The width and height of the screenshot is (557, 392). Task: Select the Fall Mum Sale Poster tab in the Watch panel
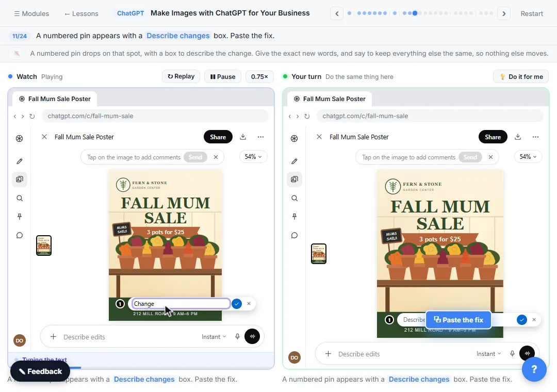pyautogui.click(x=55, y=99)
